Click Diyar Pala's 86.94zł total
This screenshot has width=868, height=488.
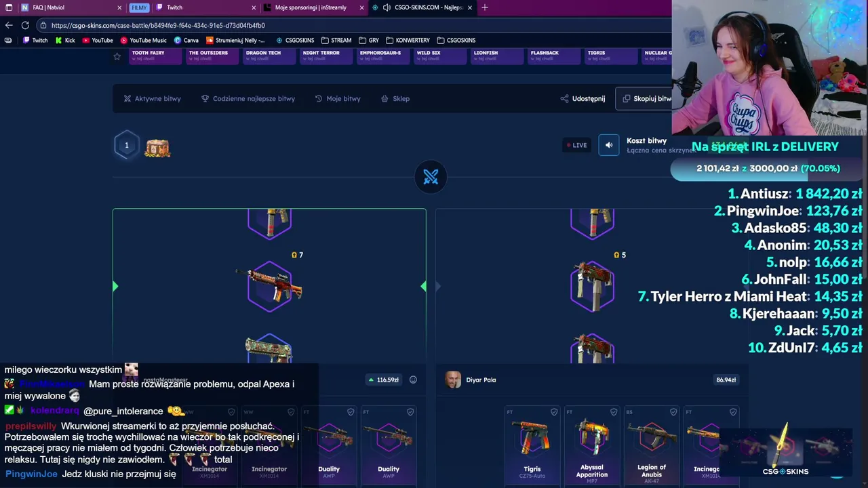[726, 380]
